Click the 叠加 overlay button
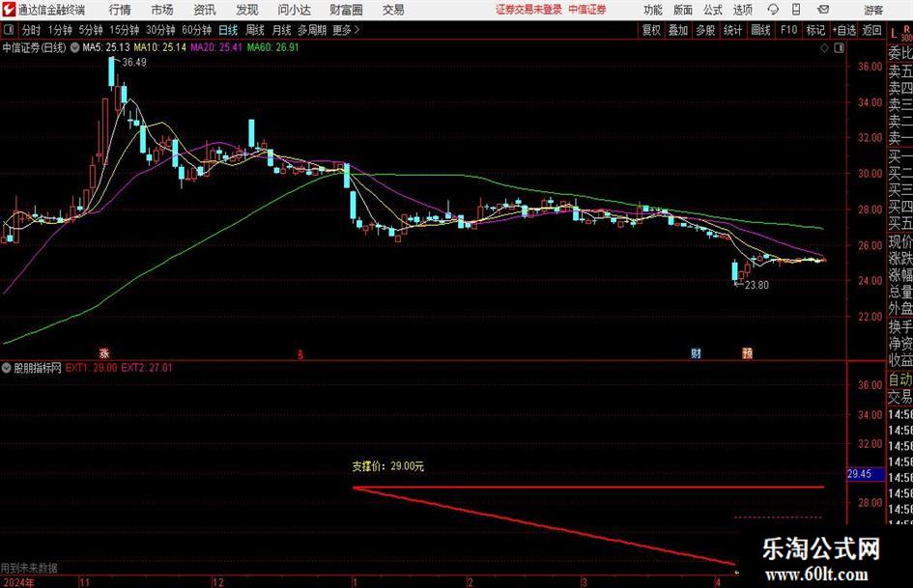 coord(678,30)
